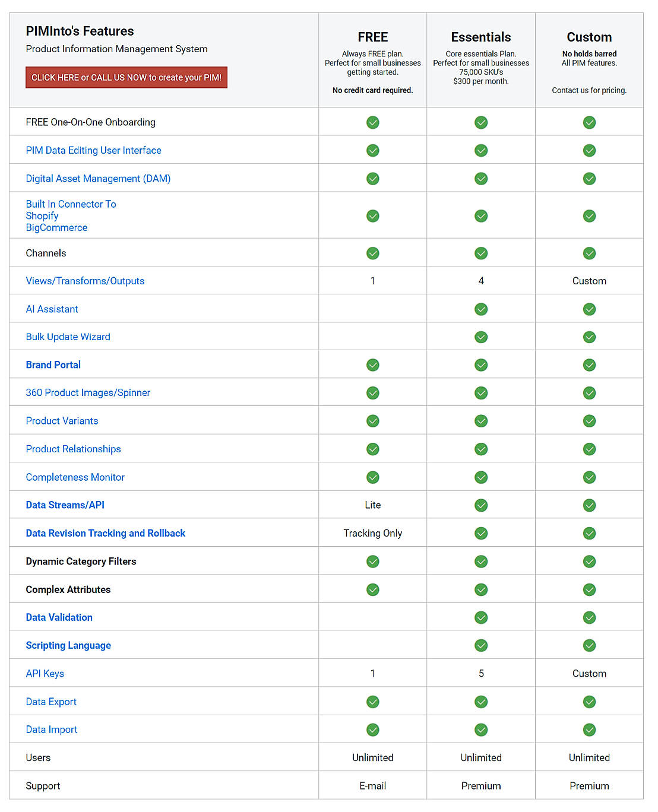
Task: Click Custom checkmark in Data Validation row
Action: pyautogui.click(x=589, y=617)
